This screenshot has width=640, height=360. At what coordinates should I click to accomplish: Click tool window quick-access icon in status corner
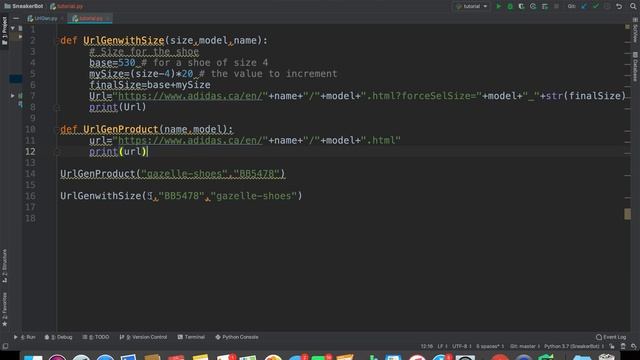tap(5, 346)
